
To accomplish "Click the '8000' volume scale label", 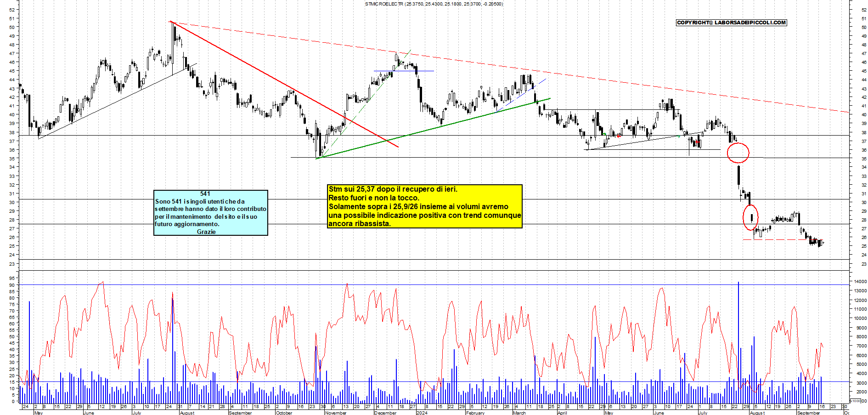I will coord(861,337).
